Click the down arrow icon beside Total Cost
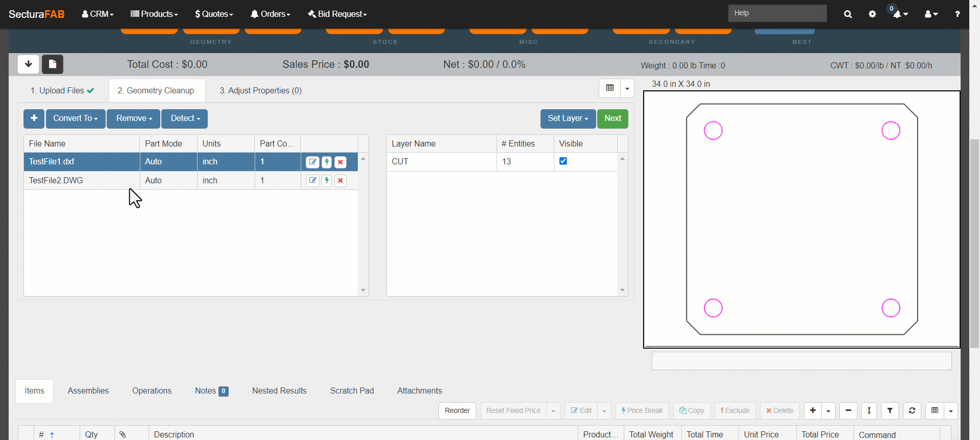This screenshot has width=980, height=440. (x=29, y=64)
